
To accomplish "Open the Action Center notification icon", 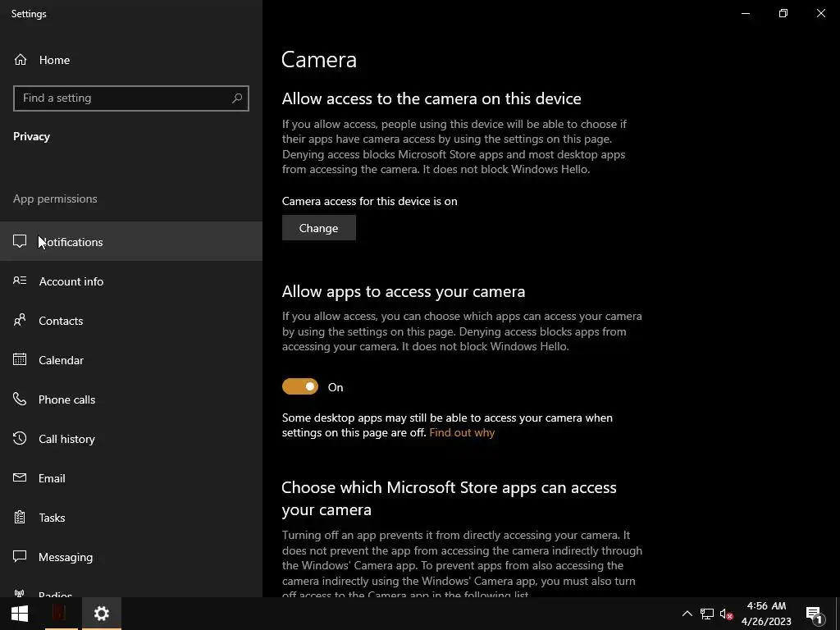I will click(x=814, y=614).
